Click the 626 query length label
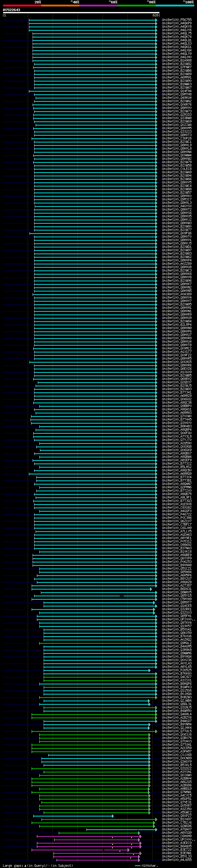The width and height of the screenshot is (197, 868). tap(155, 15)
